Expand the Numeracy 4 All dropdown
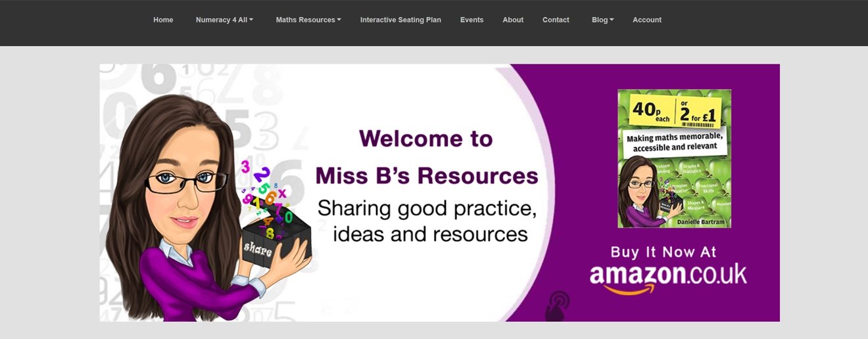 pos(224,20)
